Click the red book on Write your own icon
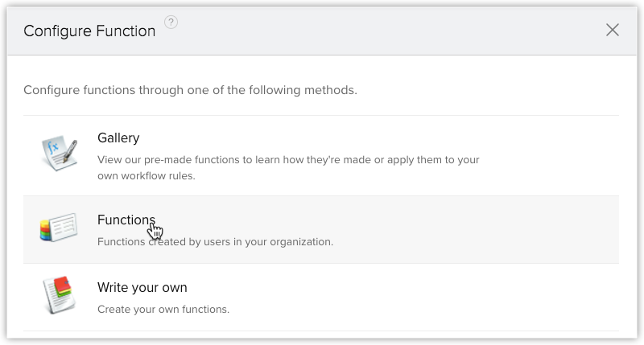This screenshot has width=644, height=345. click(x=62, y=284)
